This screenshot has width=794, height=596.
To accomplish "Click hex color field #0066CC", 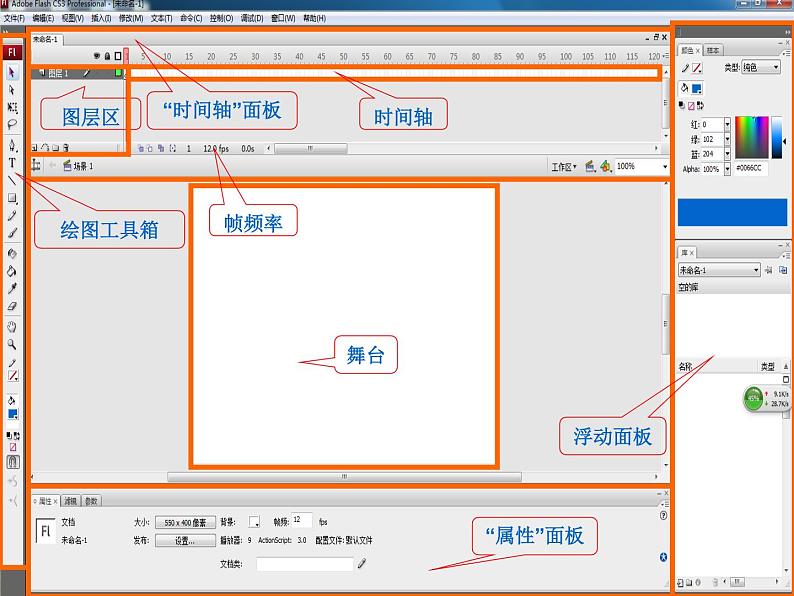I will click(750, 168).
